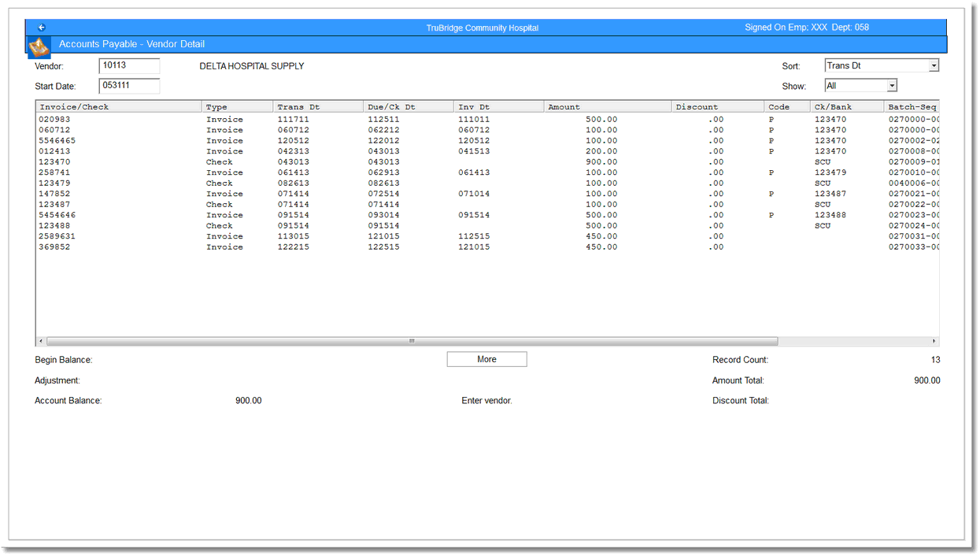Viewport: 980px width, 556px height.
Task: Select invoice row 369852
Action: tap(487, 247)
